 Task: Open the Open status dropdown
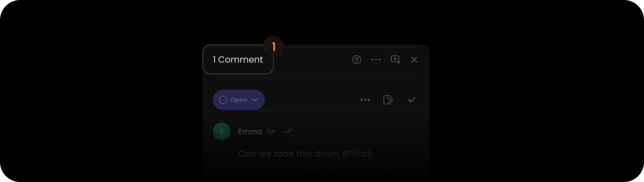[239, 100]
